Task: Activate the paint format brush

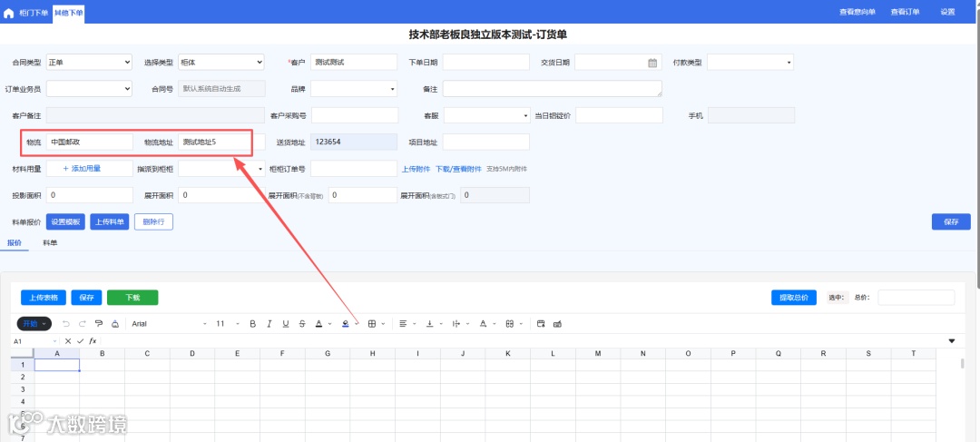Action: pyautogui.click(x=99, y=323)
